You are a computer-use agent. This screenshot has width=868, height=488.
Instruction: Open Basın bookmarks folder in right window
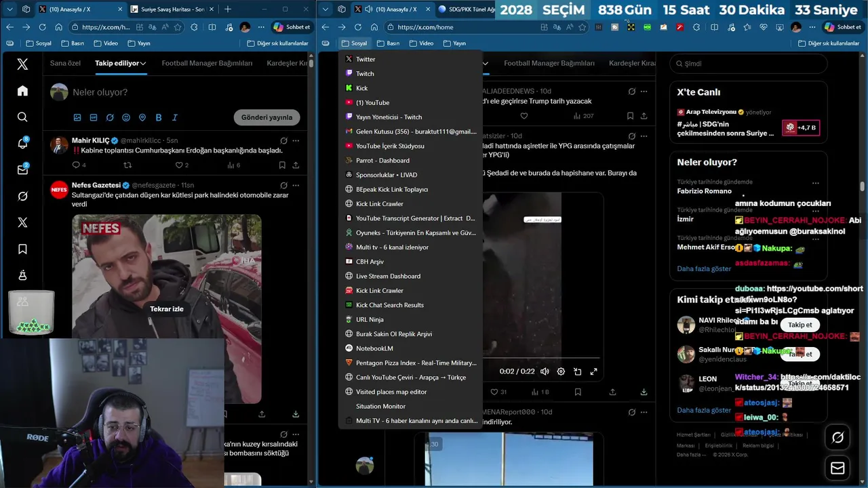(388, 43)
